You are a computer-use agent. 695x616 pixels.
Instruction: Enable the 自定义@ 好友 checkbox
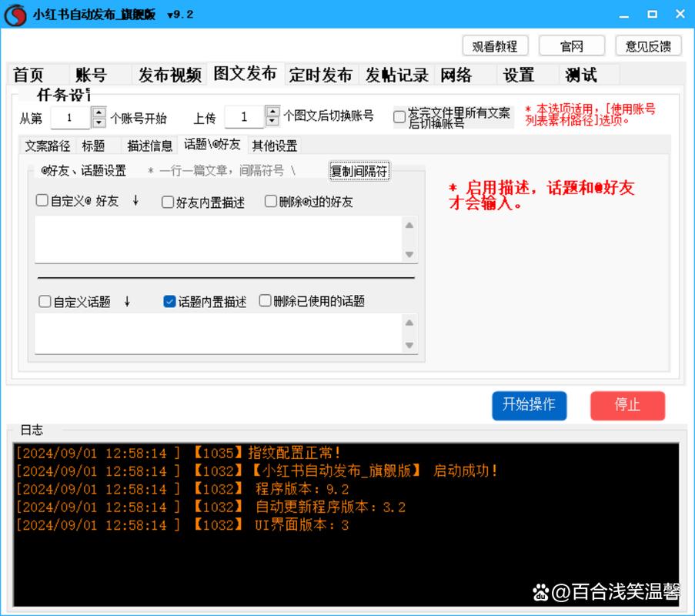(x=42, y=201)
